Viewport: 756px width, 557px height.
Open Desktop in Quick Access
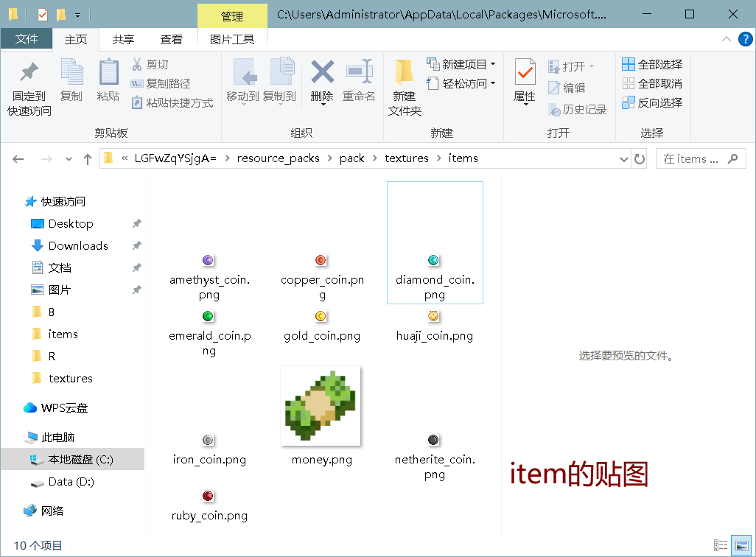click(x=72, y=223)
